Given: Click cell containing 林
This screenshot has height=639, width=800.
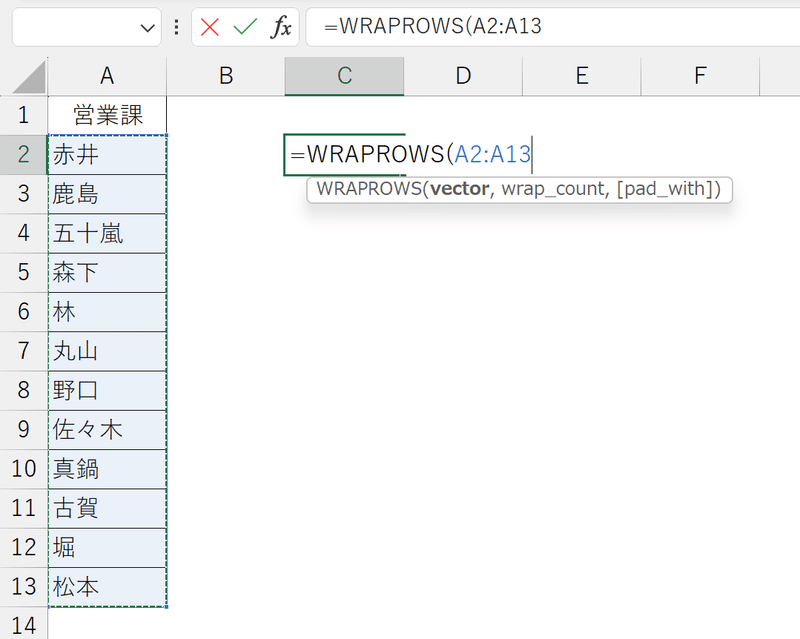Looking at the screenshot, I should click(x=107, y=312).
